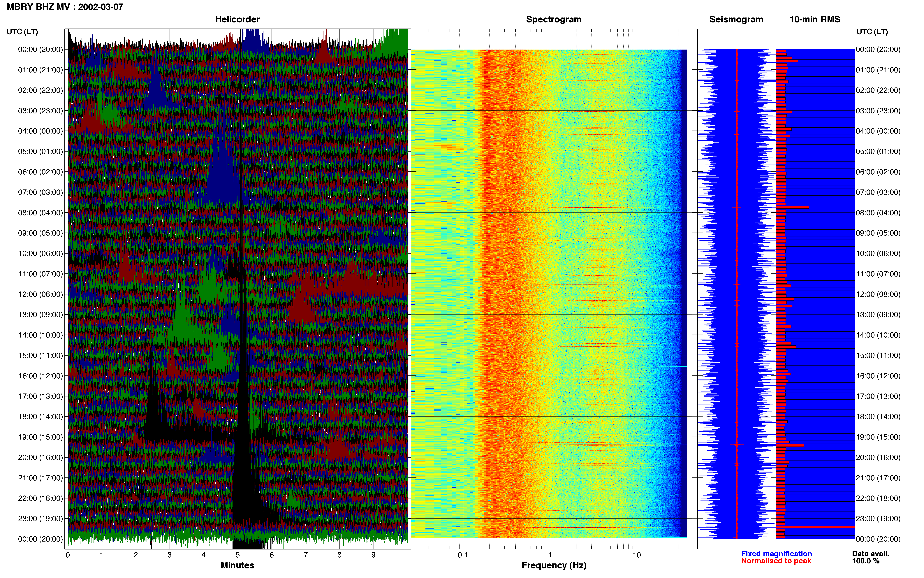Click the left '01:00 (21:00)' time label
This screenshot has height=578, width=924.
(x=41, y=70)
